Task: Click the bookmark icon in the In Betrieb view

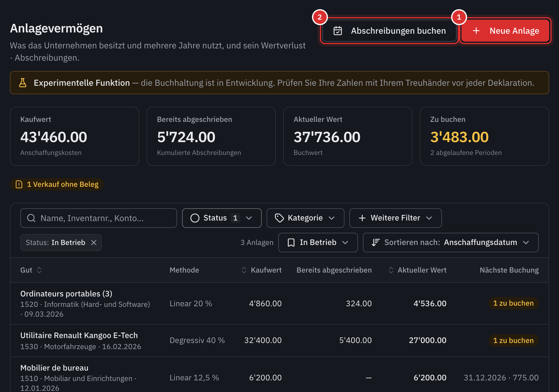Action: pyautogui.click(x=291, y=243)
